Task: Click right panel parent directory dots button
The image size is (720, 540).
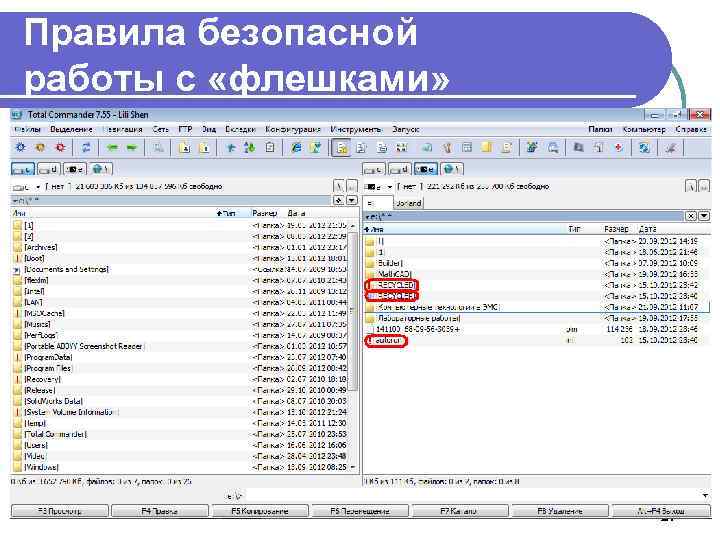Action: pyautogui.click(x=704, y=186)
